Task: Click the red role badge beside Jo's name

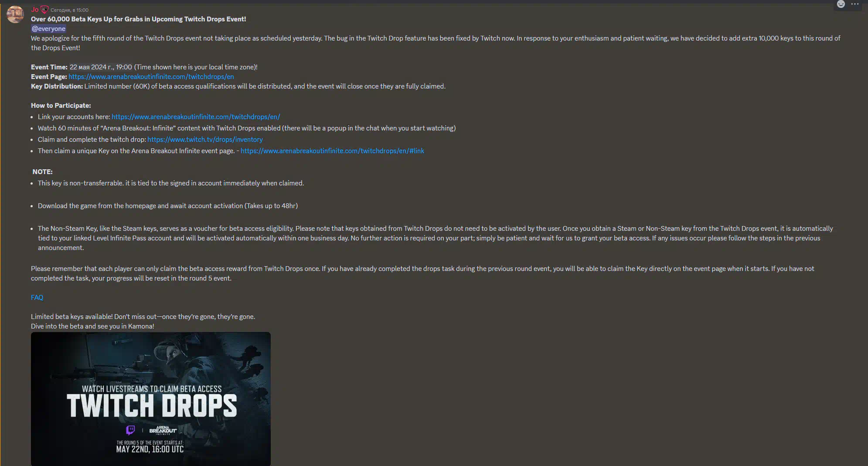Action: coord(44,9)
